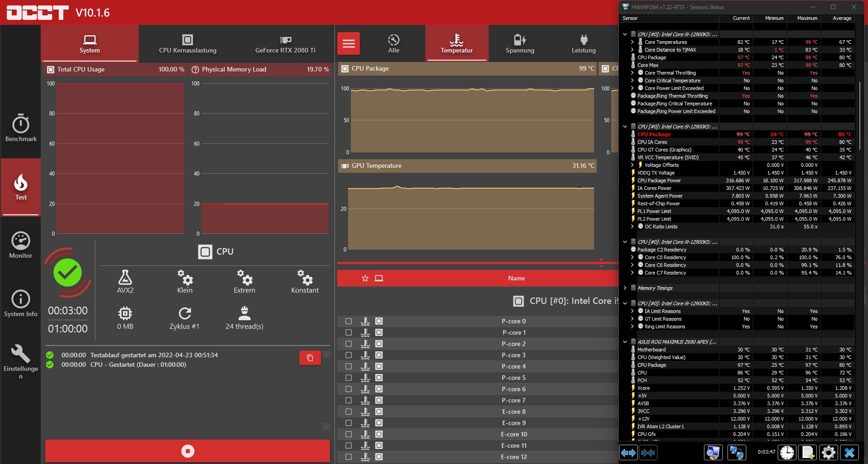The image size is (868, 464).
Task: Click the Extrem mode gears icon
Action: click(245, 277)
